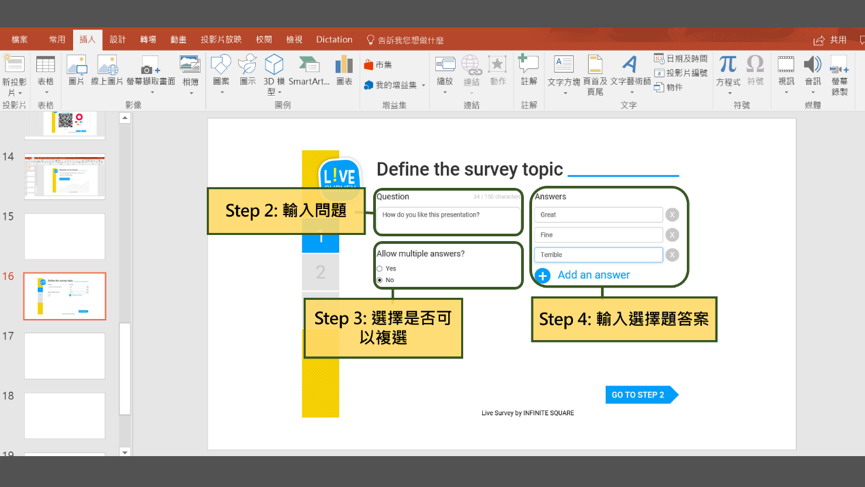Expand the 相簿 dropdown arrow
Image resolution: width=865 pixels, height=487 pixels.
point(190,92)
